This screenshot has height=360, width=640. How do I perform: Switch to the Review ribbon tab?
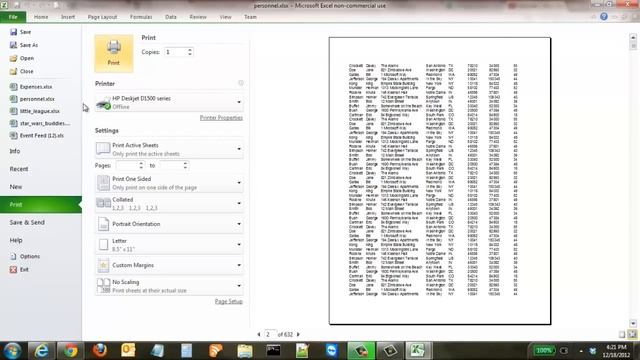click(x=198, y=17)
